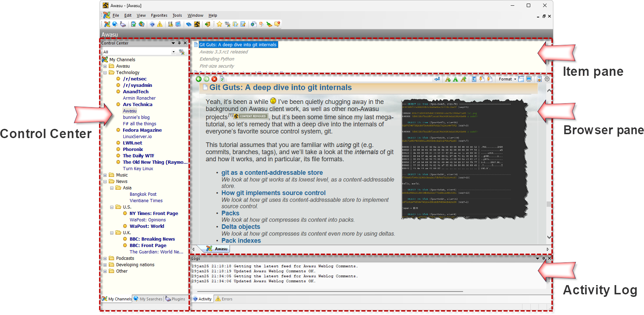Expand the Podcasts folder
This screenshot has width=644, height=315.
(105, 258)
